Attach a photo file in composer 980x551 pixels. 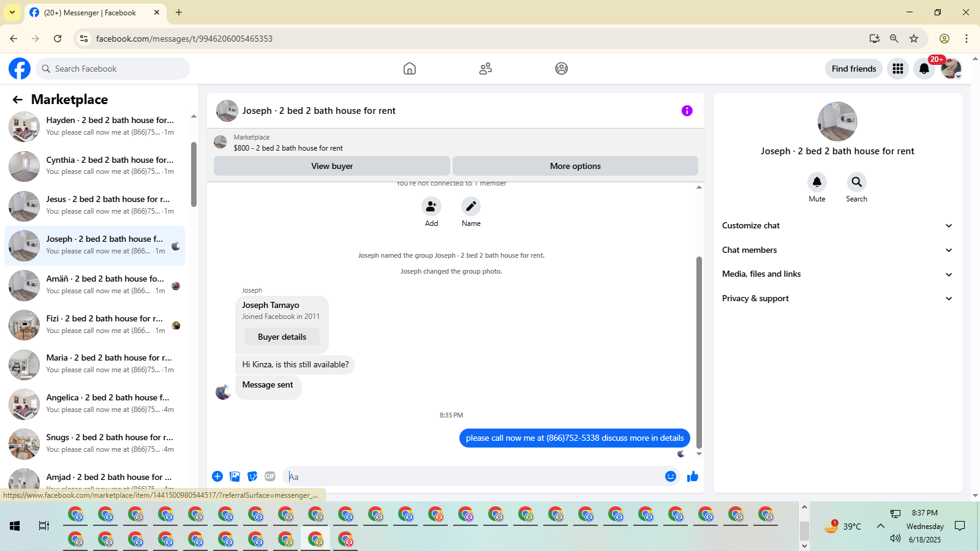[x=235, y=476]
